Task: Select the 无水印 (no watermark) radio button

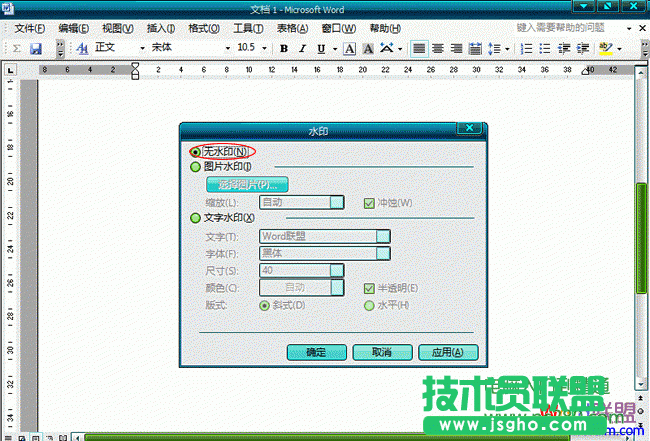Action: tap(195, 151)
